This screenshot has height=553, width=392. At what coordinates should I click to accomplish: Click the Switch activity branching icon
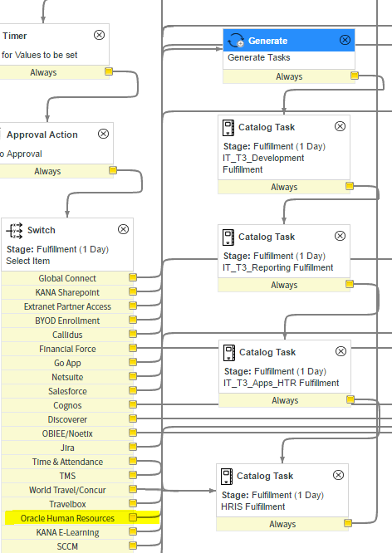tap(14, 231)
